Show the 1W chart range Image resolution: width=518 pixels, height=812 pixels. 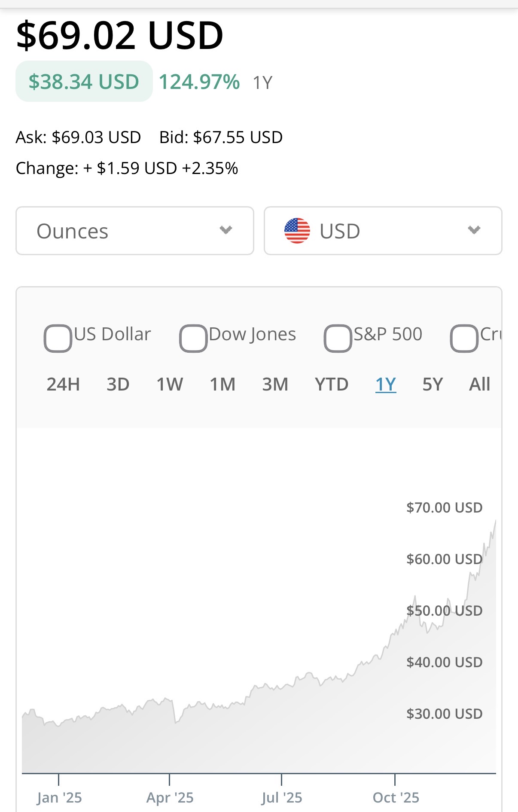(170, 384)
